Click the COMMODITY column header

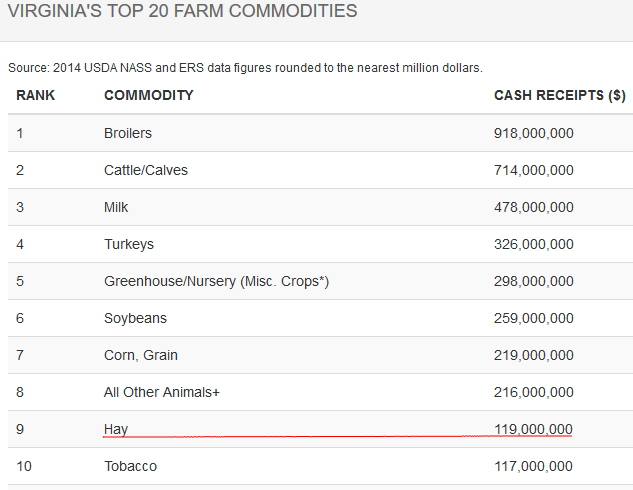point(148,95)
